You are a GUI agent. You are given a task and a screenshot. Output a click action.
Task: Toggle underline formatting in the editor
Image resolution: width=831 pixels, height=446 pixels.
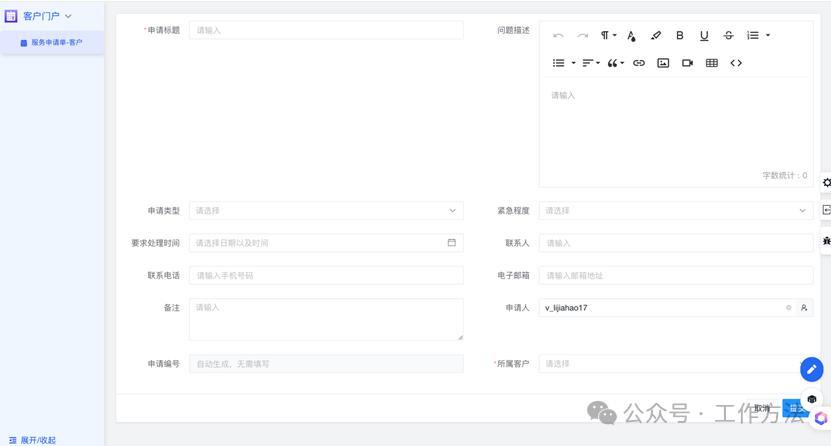point(704,36)
